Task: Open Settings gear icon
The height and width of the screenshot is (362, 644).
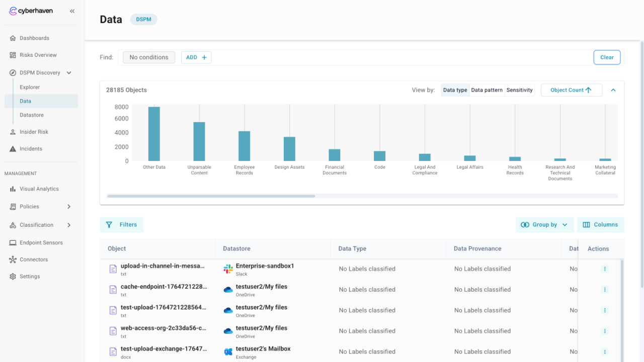Action: 13,277
